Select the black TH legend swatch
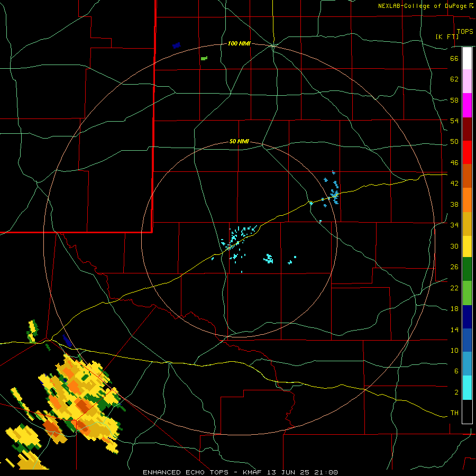The width and height of the screenshot is (476, 476). click(467, 411)
